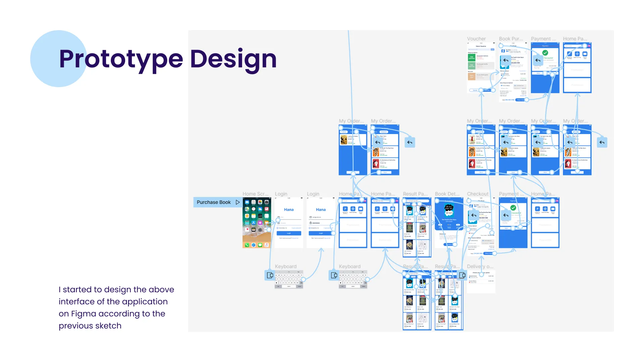This screenshot has width=644, height=362.
Task: Click the green success checkmark on top Payment frame
Action: [545, 53]
